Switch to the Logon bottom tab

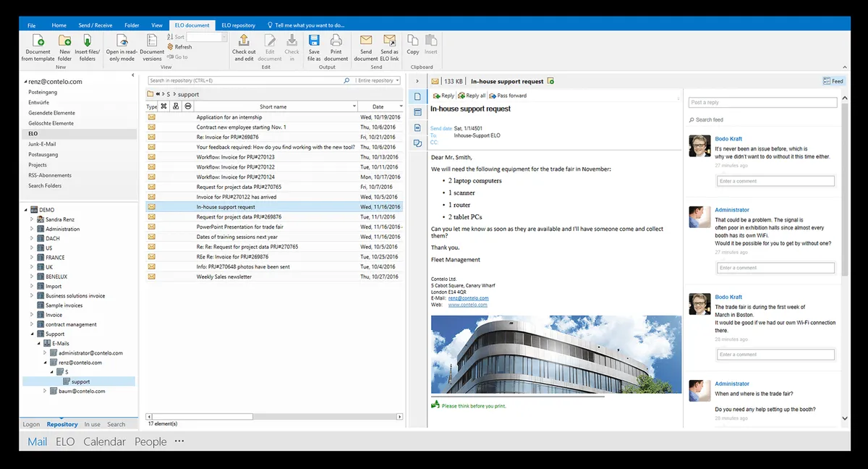click(x=31, y=424)
